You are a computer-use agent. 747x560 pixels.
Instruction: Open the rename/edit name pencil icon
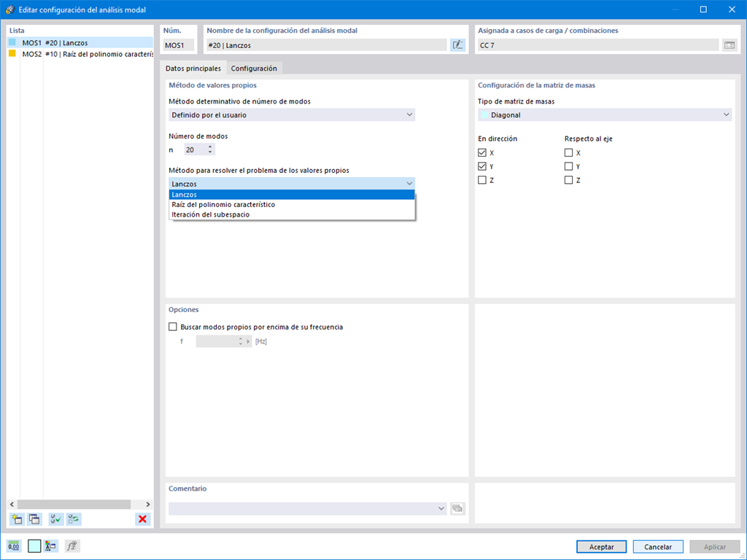(459, 44)
